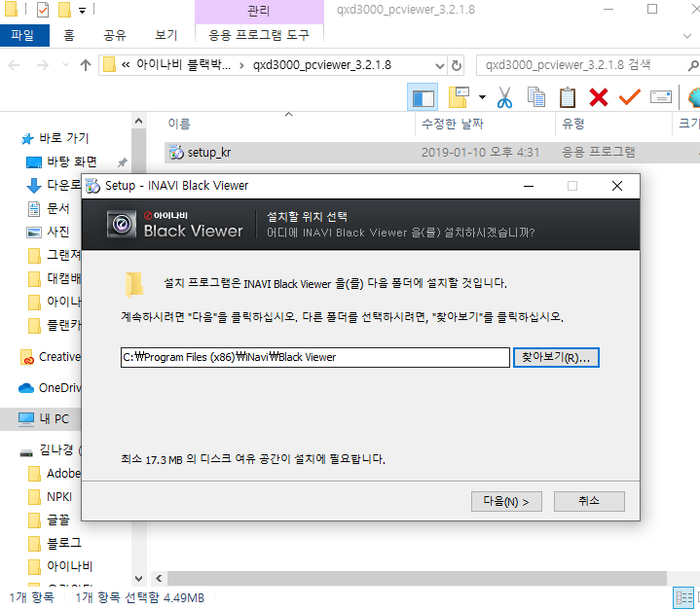Click the Explorer back arrow
This screenshot has width=700, height=609.
click(x=15, y=65)
